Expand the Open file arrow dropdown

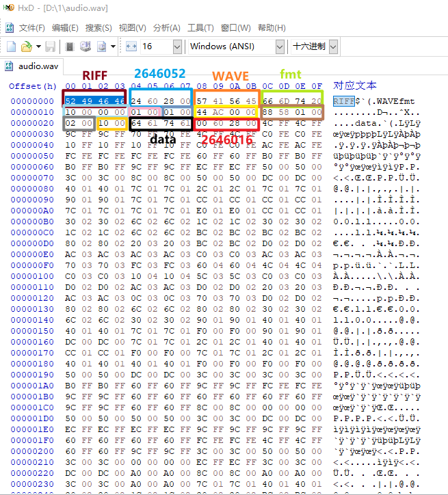38,46
